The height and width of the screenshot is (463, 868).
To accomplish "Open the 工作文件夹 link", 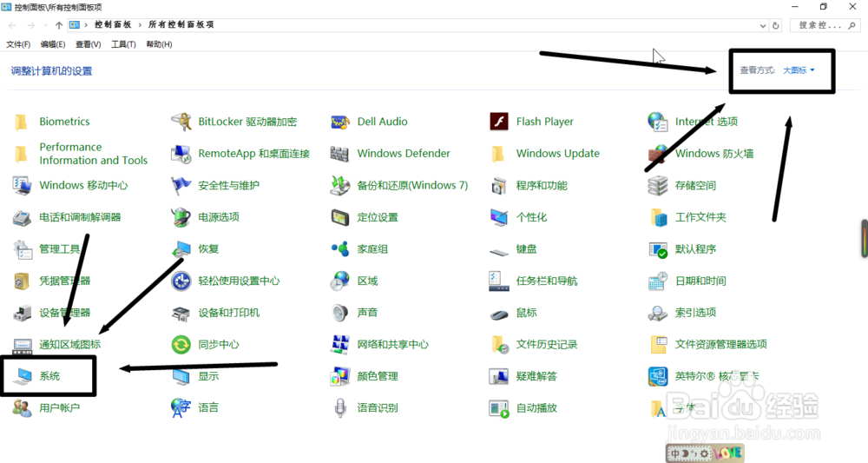I will point(700,217).
